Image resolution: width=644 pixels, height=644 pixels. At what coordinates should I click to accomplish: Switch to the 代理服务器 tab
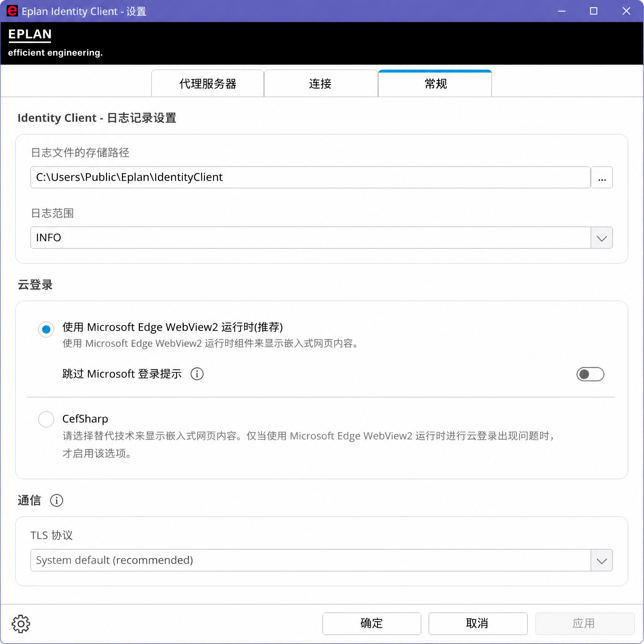coord(208,83)
